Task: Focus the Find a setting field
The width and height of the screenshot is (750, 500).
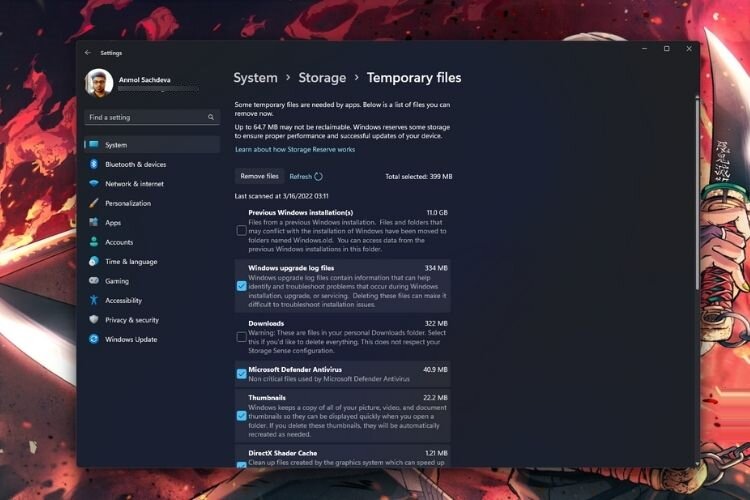Action: [x=152, y=117]
